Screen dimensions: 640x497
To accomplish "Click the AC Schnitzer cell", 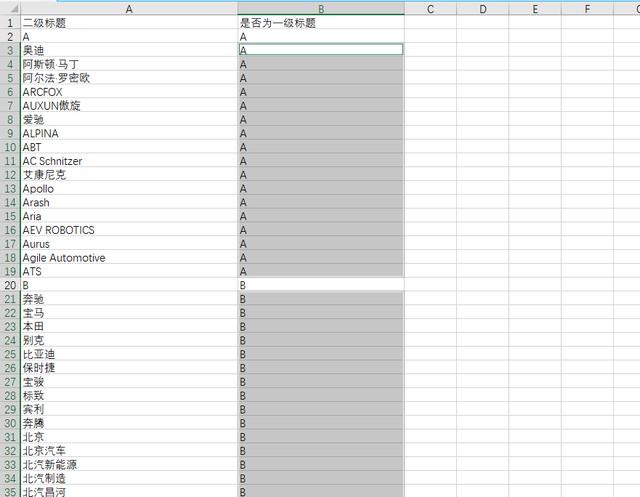I will 129,161.
